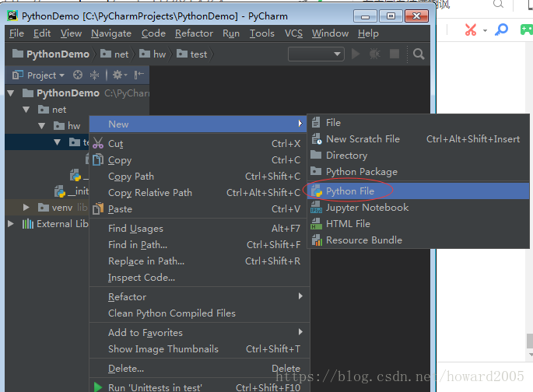
Task: Collapse the hw folder arrow
Action: tap(42, 126)
